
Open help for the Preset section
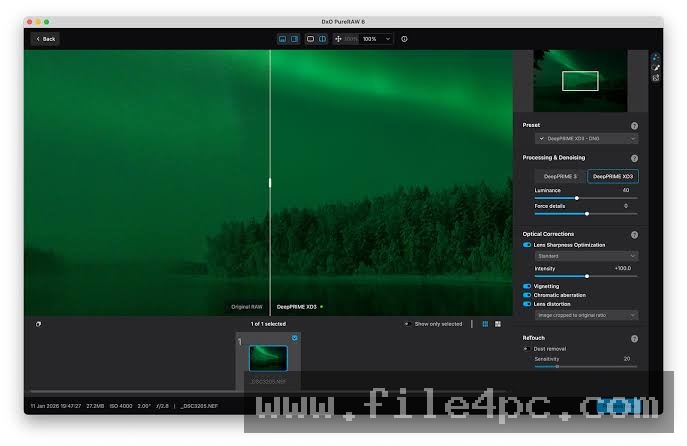tap(634, 126)
